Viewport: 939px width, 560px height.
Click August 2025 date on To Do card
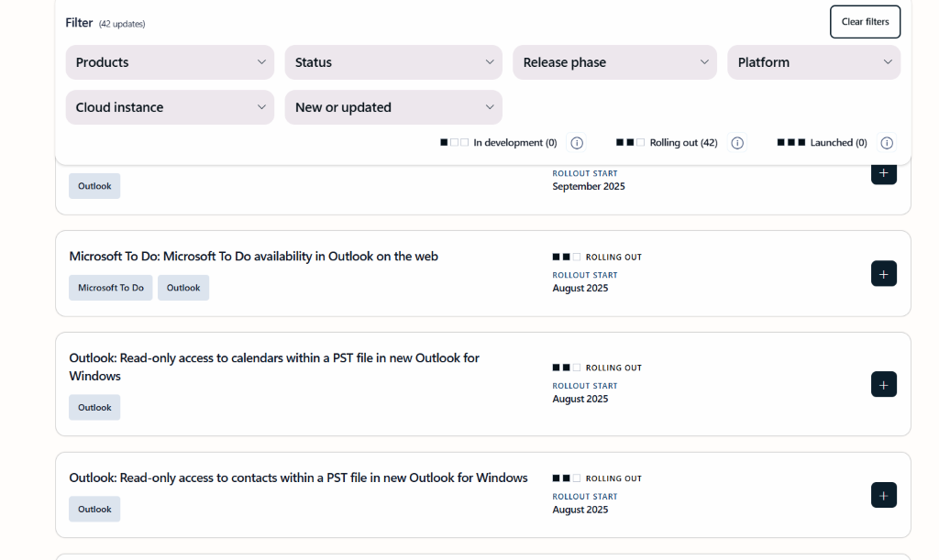tap(580, 288)
